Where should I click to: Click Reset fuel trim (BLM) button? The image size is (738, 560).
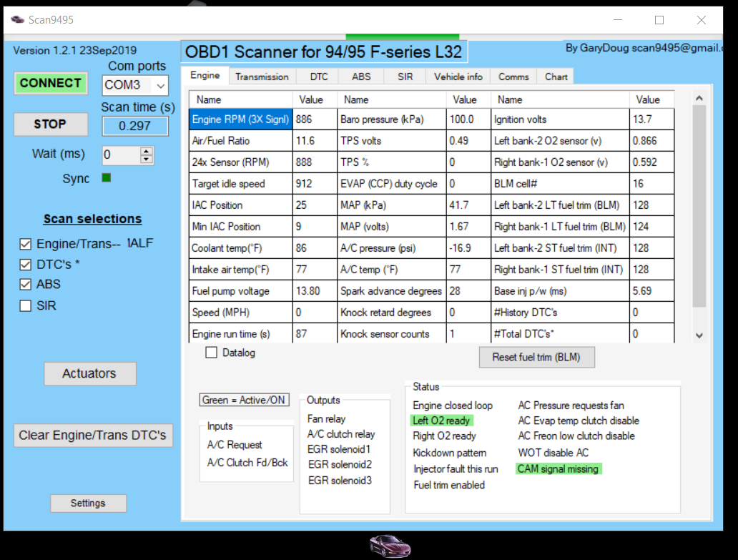pyautogui.click(x=536, y=357)
